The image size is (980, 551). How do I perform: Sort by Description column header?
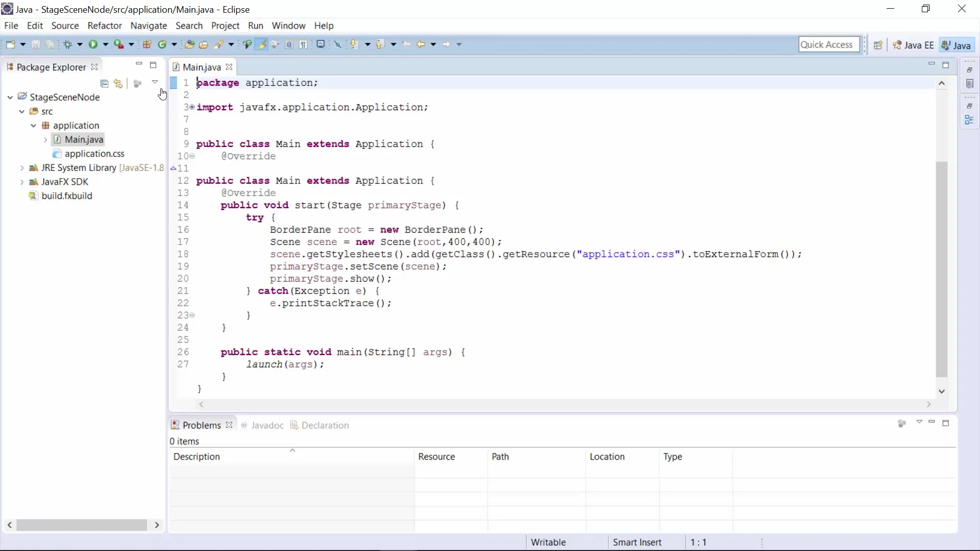291,457
